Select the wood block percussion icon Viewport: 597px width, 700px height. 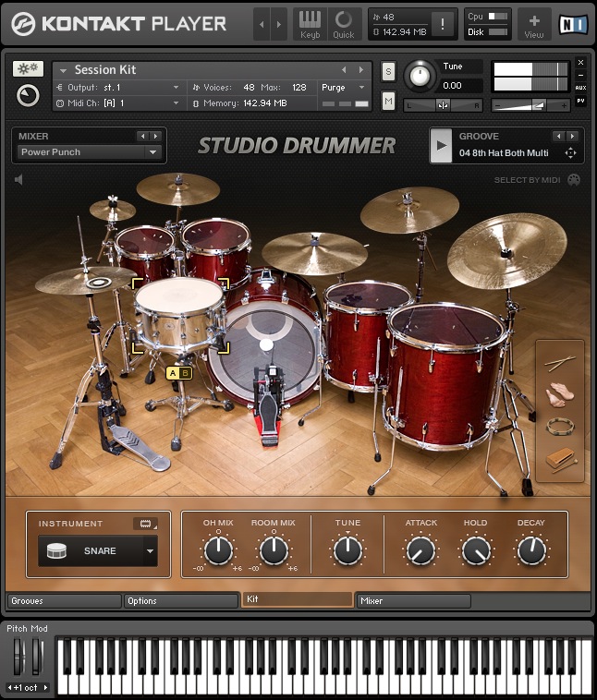560,459
